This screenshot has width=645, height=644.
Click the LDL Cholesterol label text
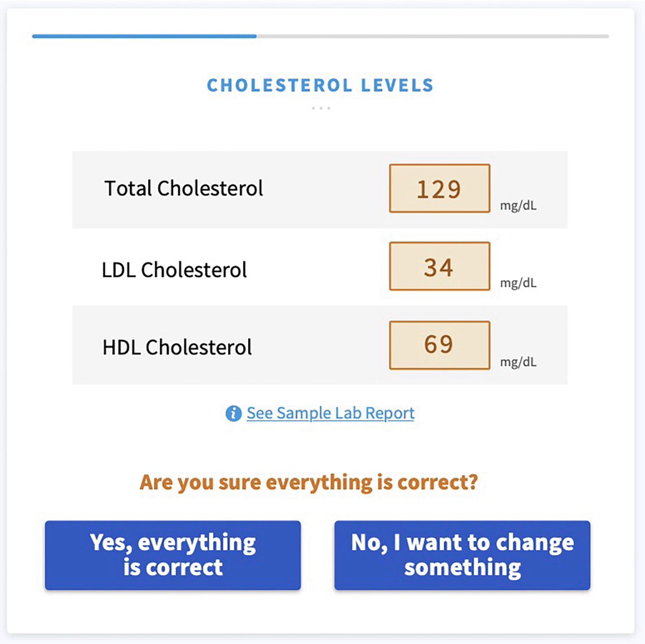[174, 270]
